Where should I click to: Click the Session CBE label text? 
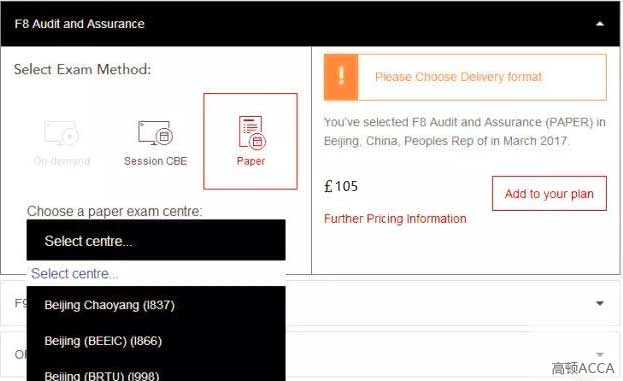tap(155, 161)
